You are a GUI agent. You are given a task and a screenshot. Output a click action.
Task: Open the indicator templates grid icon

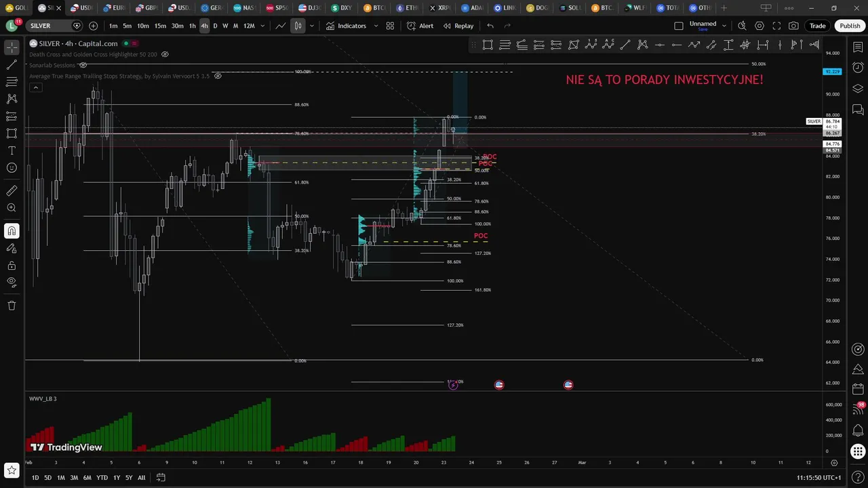pos(390,26)
